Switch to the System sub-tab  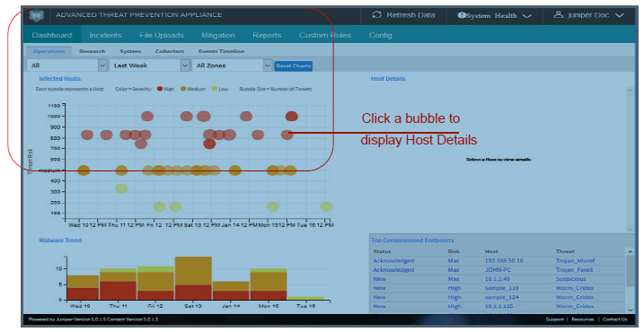pyautogui.click(x=130, y=51)
